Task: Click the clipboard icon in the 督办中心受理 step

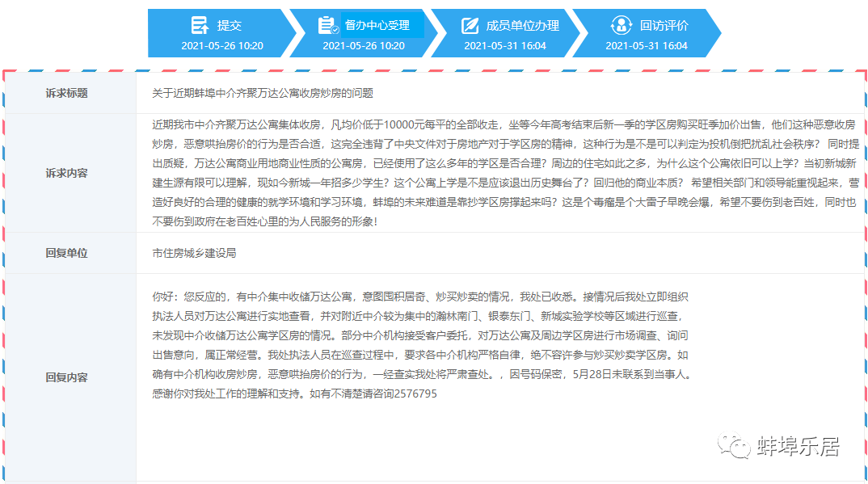Action: coord(328,25)
